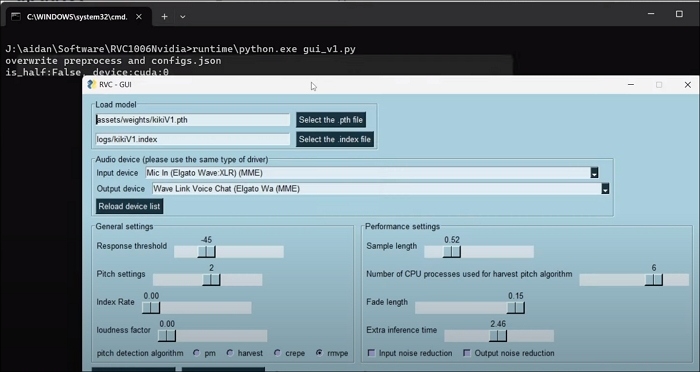Click the .pth model path input field
Screen dimensions: 700x372
click(x=192, y=120)
